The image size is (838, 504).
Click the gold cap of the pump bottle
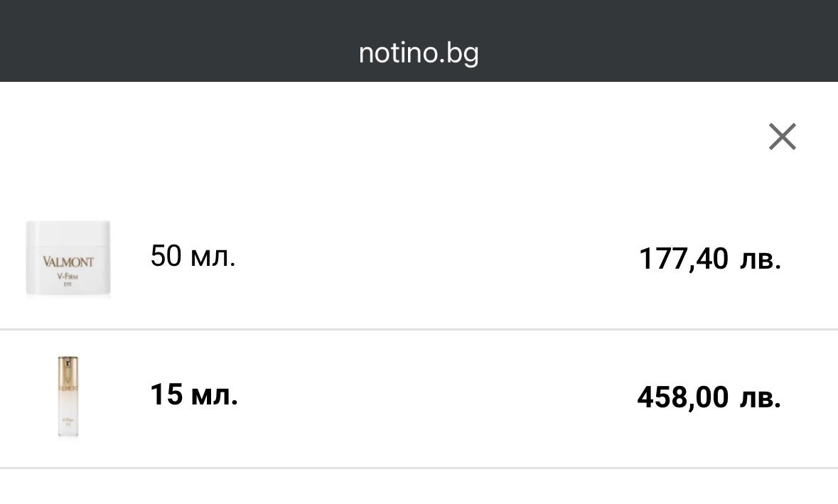(68, 369)
